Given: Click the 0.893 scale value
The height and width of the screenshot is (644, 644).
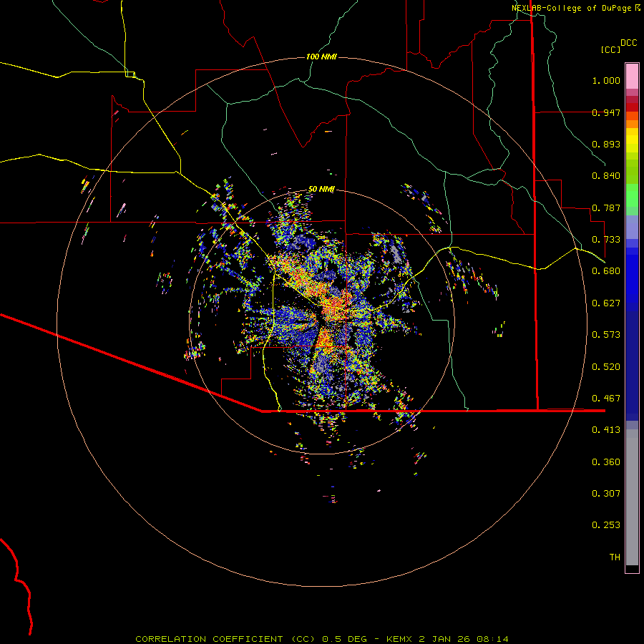Looking at the screenshot, I should 606,144.
